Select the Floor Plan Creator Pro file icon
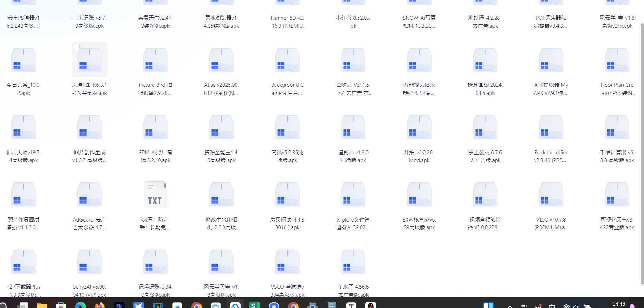The image size is (644, 308). (x=617, y=60)
